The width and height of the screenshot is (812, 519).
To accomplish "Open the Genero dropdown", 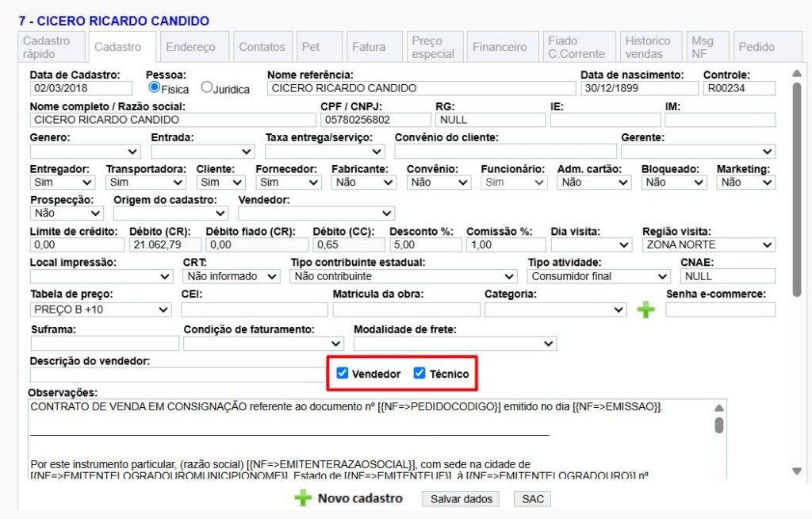I will pyautogui.click(x=86, y=152).
